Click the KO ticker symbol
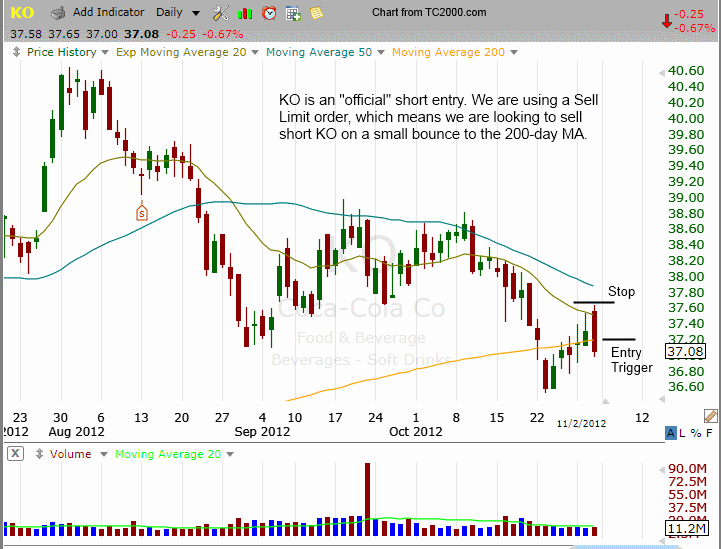The width and height of the screenshot is (721, 549). click(x=22, y=12)
